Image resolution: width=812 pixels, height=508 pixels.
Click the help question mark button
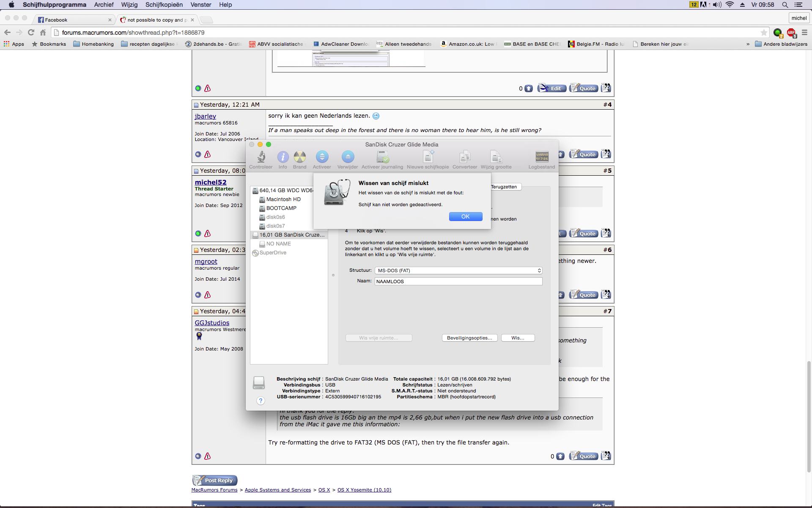pyautogui.click(x=261, y=401)
